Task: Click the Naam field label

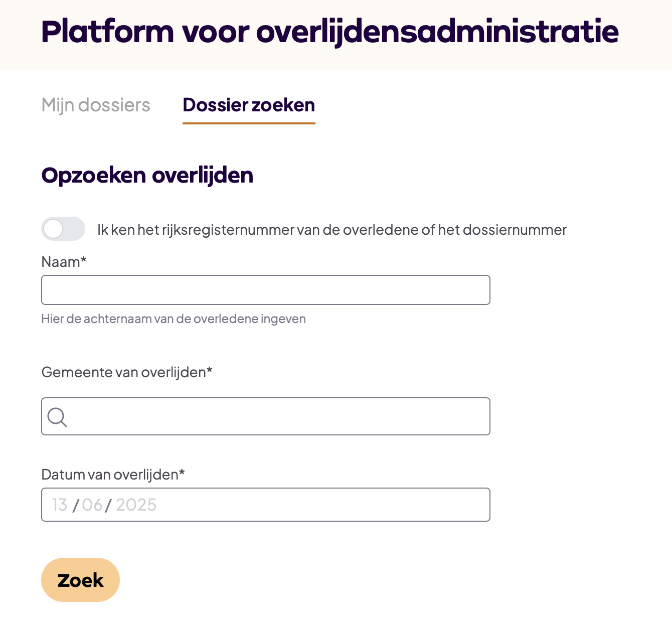Action: pyautogui.click(x=64, y=262)
